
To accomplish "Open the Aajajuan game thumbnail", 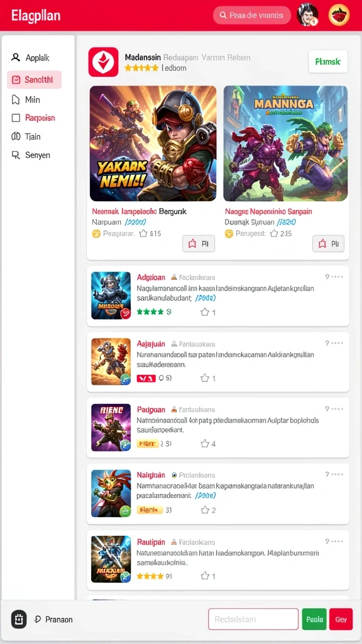I will click(x=111, y=362).
